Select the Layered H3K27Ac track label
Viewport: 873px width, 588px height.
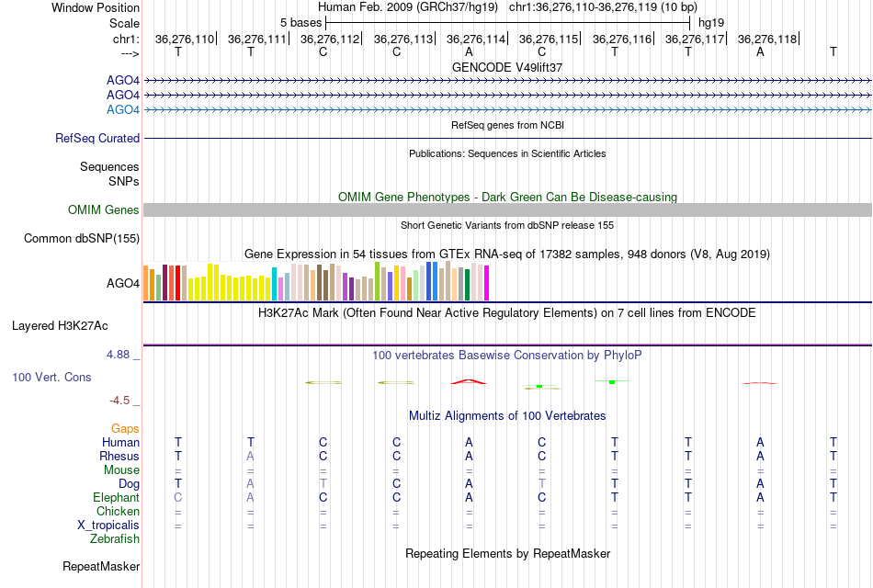click(x=60, y=326)
